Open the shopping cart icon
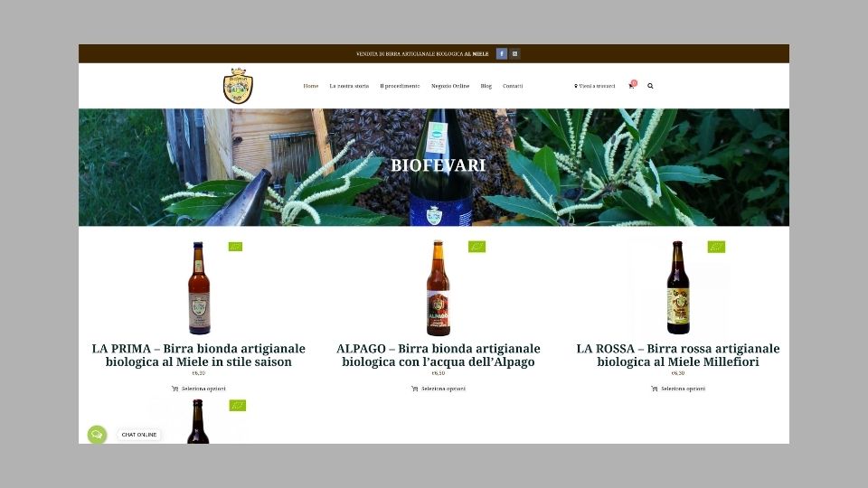This screenshot has height=488, width=868. pyautogui.click(x=632, y=85)
